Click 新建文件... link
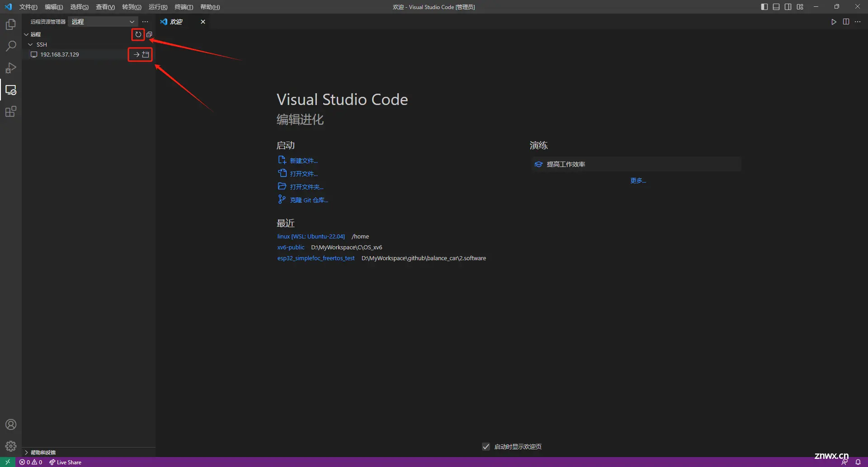The image size is (868, 467). [303, 161]
